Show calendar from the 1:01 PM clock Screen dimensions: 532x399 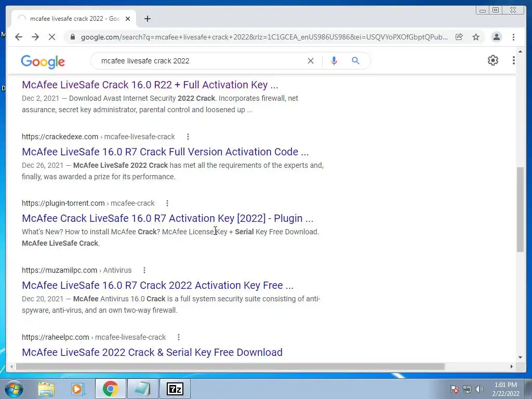(506, 389)
